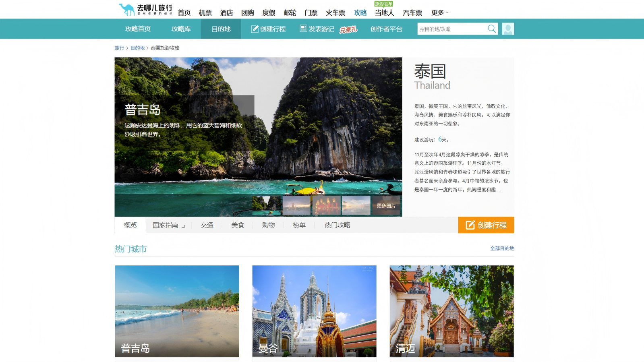Select the first thumbnail in photo strip
Viewport: 644px width, 362px height.
[x=266, y=205]
